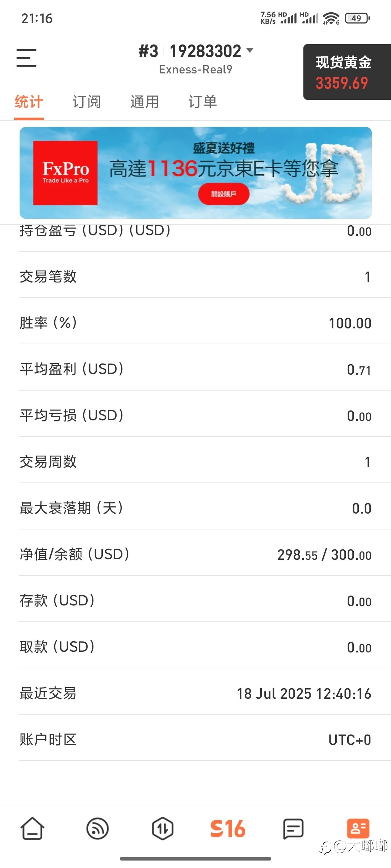Open the 订单 tab
Viewport: 391px width, 868px height.
click(203, 102)
